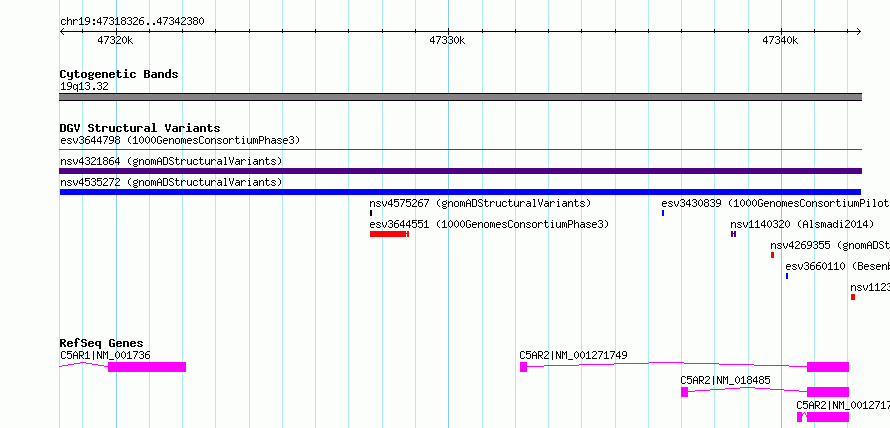This screenshot has height=428, width=890.
Task: Select the large exon of the bottom C5AR2 transcript
Action: 828,417
